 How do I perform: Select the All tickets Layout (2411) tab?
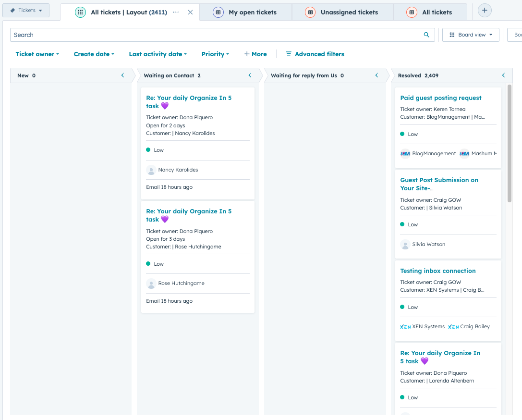pos(129,12)
